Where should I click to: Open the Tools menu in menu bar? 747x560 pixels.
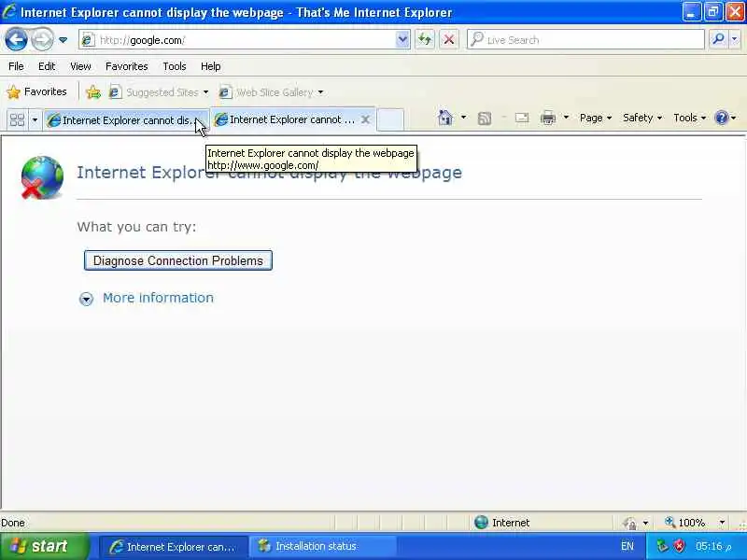coord(175,66)
